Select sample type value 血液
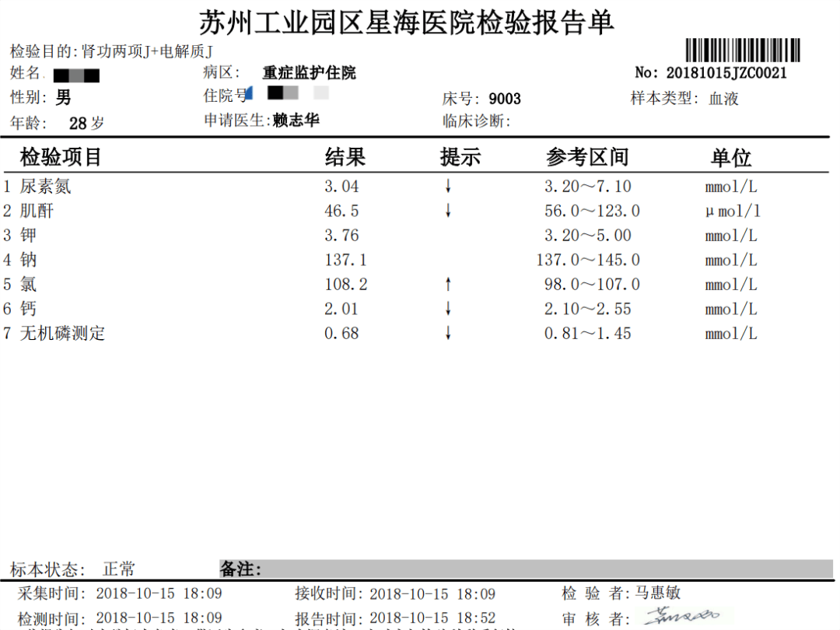The image size is (840, 630). coord(724,99)
